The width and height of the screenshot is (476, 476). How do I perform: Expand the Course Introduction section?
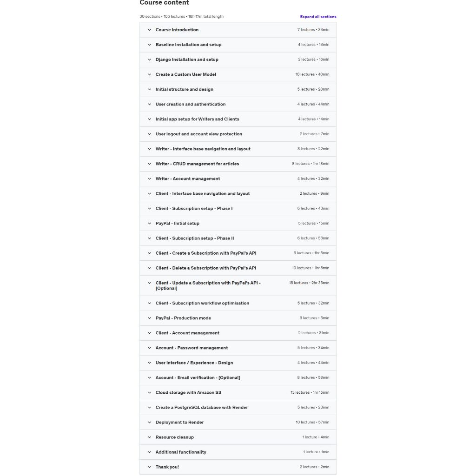(177, 30)
